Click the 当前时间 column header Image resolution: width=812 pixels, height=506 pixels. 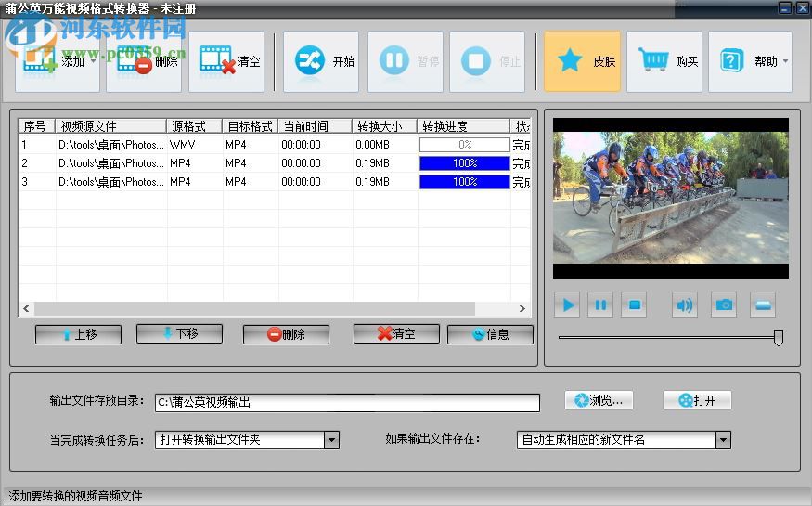(x=316, y=126)
